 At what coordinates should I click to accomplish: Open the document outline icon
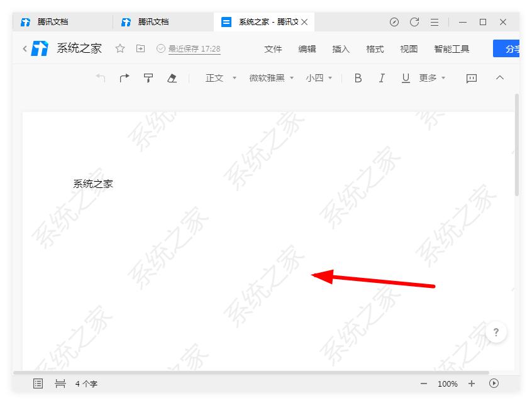pyautogui.click(x=38, y=384)
